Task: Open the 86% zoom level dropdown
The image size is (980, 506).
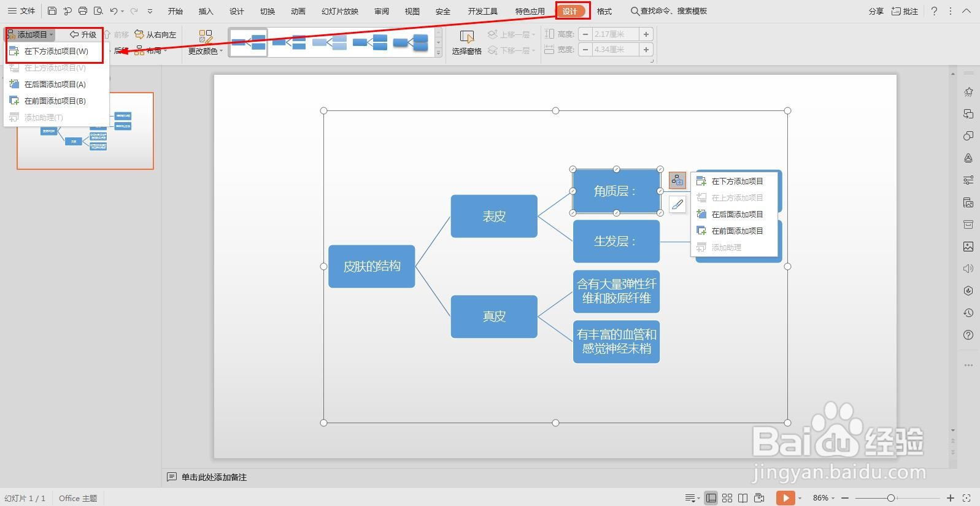Action: tap(824, 498)
